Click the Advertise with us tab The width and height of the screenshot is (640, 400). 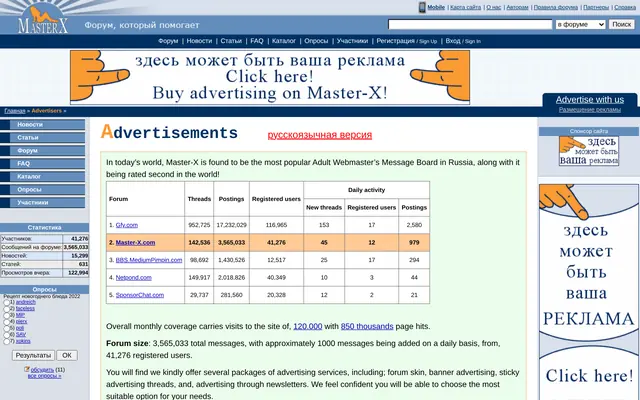tap(589, 100)
